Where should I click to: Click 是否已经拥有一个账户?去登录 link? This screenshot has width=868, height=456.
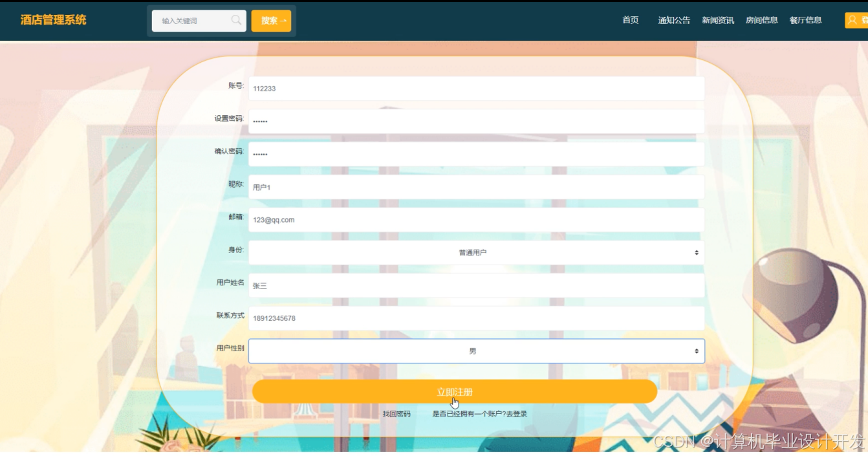tap(480, 414)
